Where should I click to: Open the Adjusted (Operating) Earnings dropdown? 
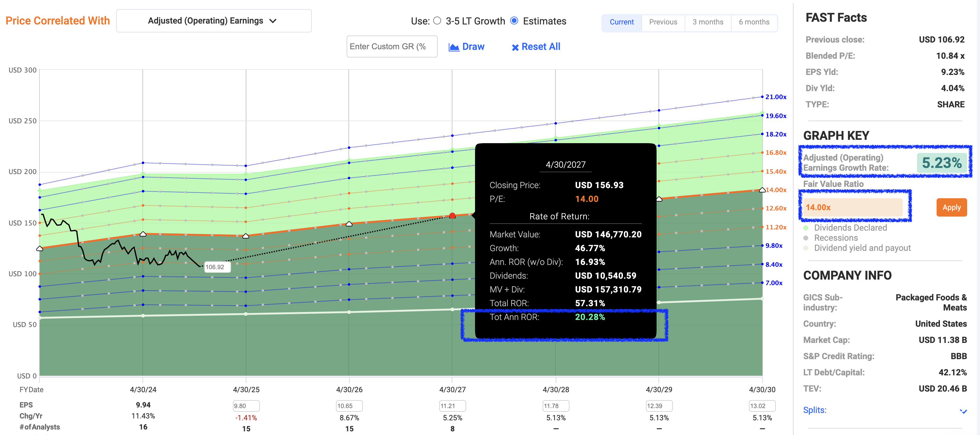(213, 21)
